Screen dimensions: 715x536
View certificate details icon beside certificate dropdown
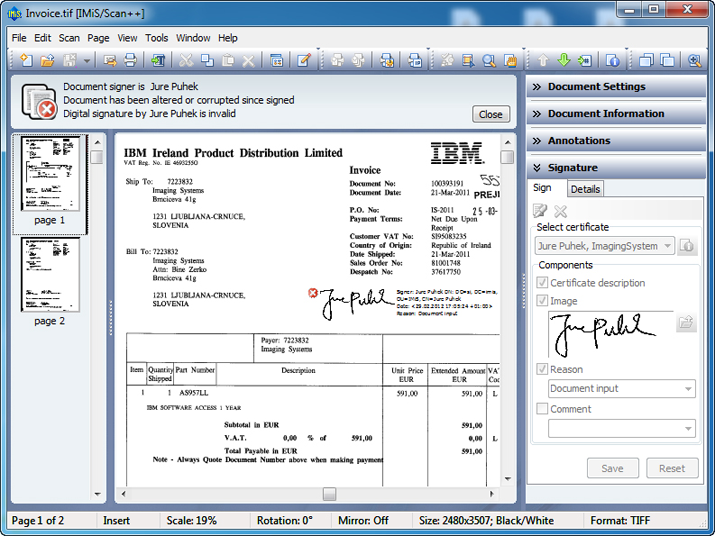tap(687, 246)
